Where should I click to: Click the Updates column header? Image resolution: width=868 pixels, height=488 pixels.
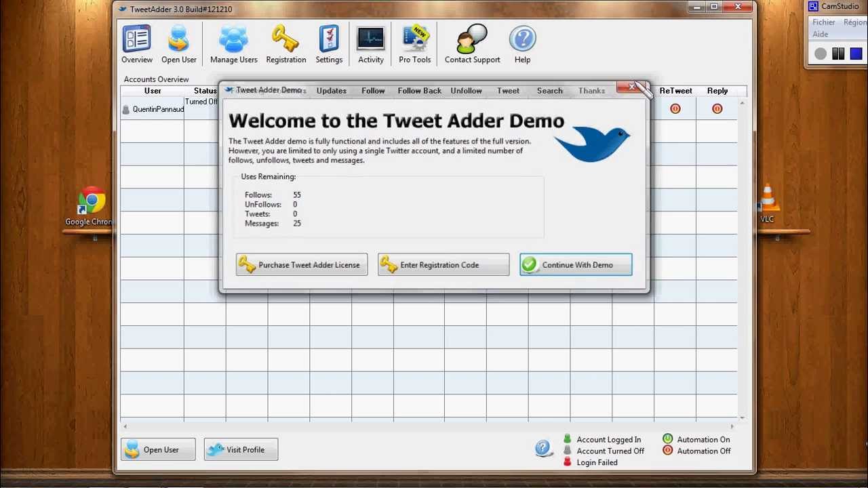332,91
